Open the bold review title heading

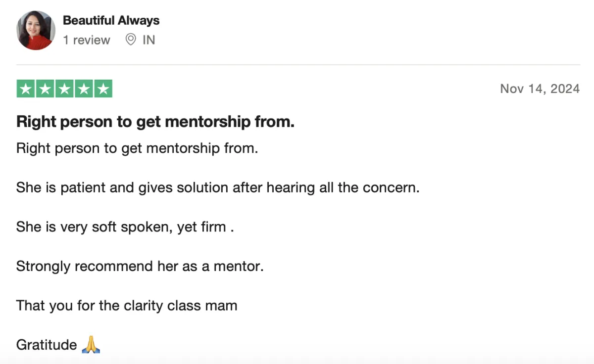pos(155,122)
